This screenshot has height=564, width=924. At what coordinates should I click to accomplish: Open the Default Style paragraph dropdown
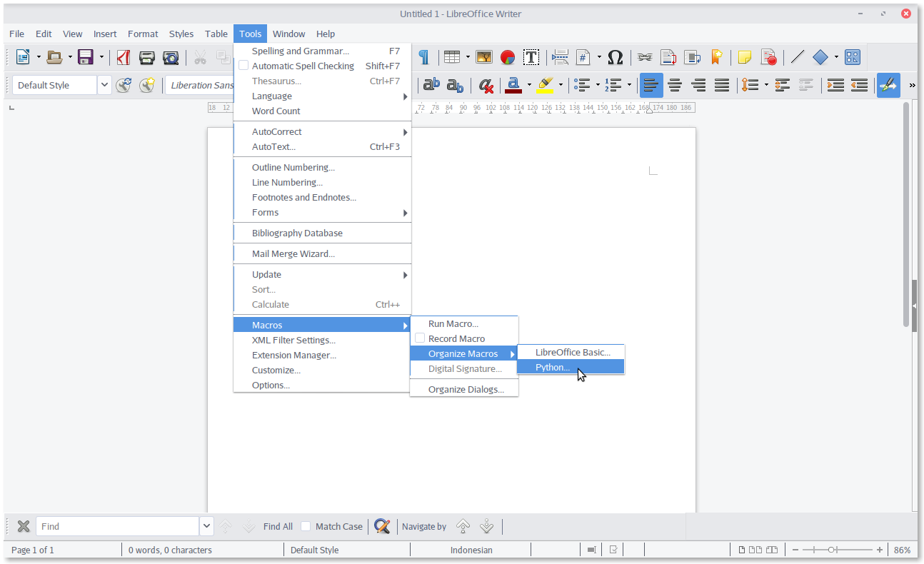(105, 85)
